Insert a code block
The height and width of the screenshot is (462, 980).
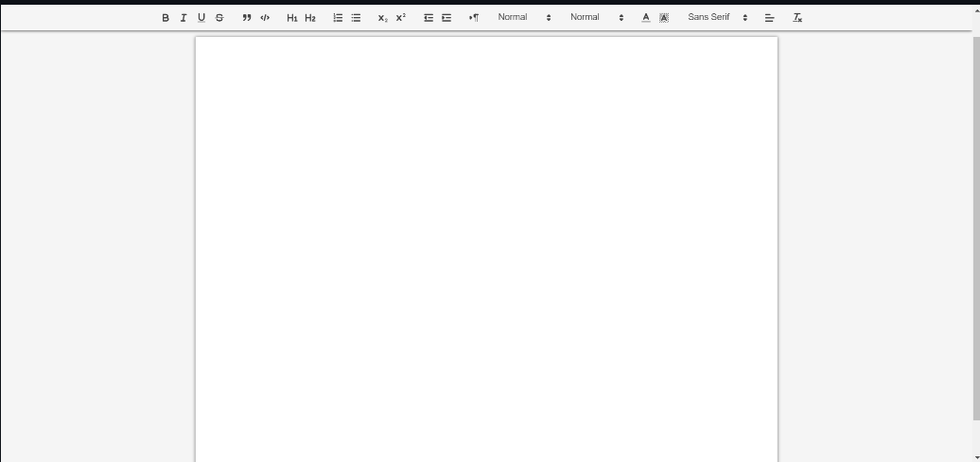pyautogui.click(x=265, y=18)
